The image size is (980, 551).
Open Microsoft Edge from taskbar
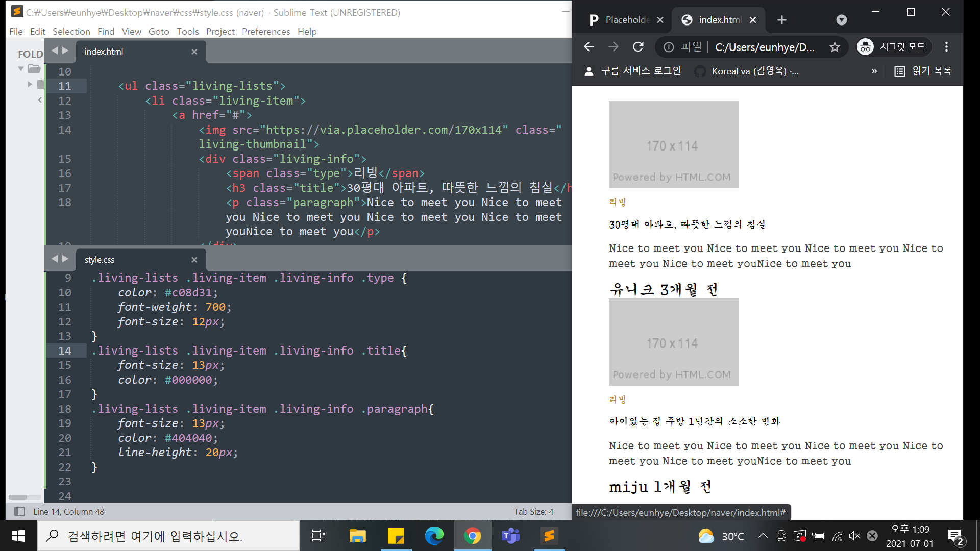434,536
